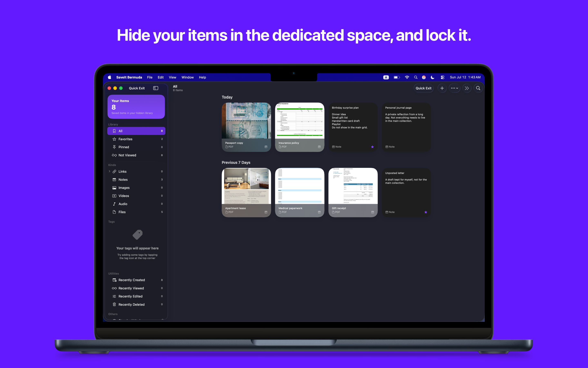Toggle favorite star on Birthday surprise plan

tap(372, 147)
